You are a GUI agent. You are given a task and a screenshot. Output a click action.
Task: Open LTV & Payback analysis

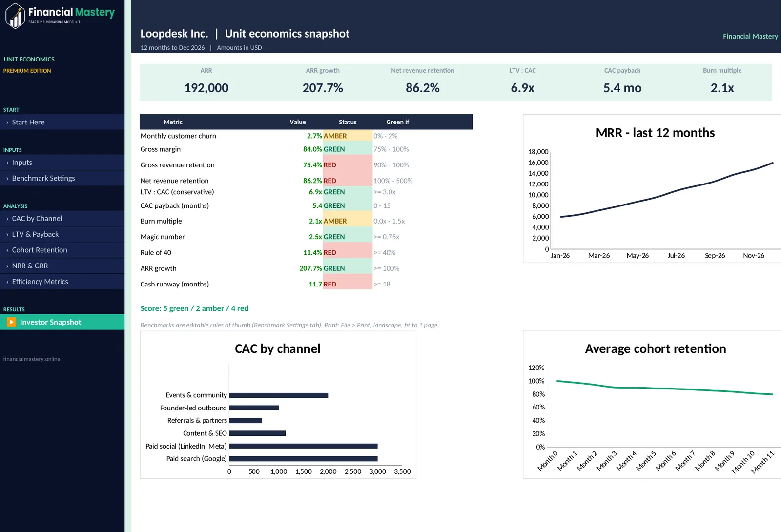point(62,234)
